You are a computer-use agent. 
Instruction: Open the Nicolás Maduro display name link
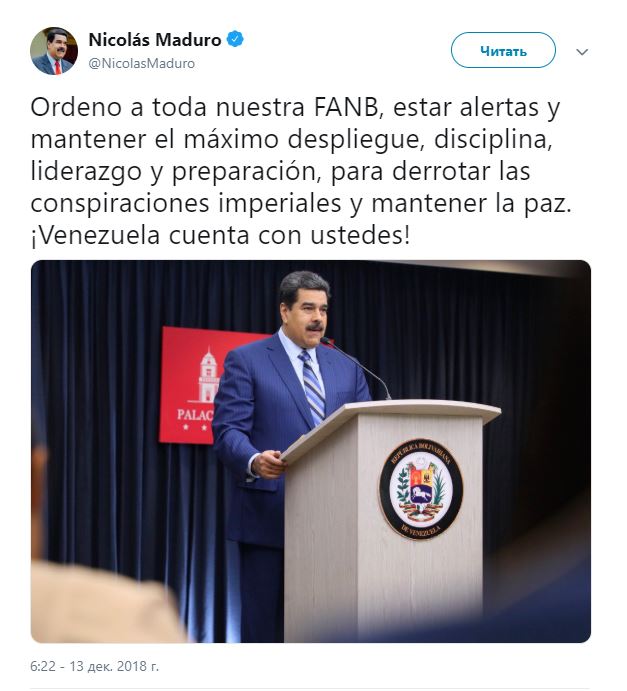[155, 40]
